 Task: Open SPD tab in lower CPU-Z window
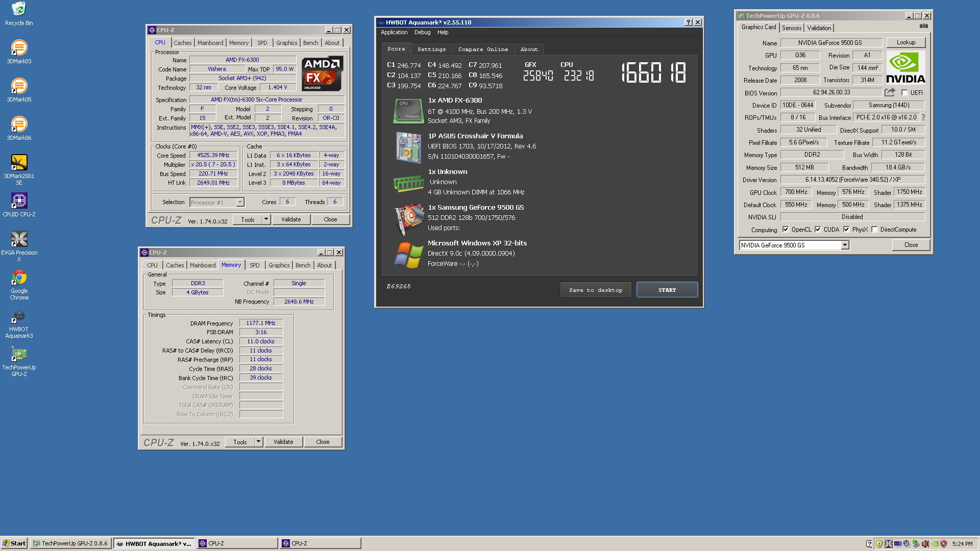click(254, 265)
